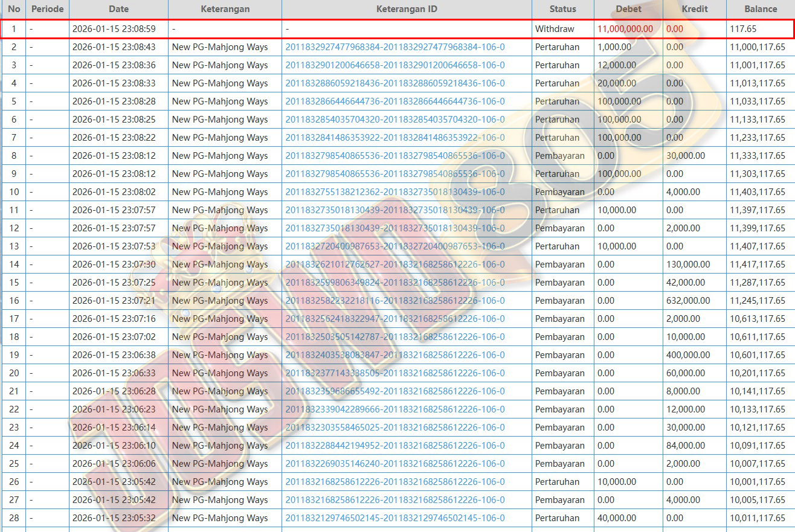Click the Keterangan ID column header
The image size is (795, 532).
[407, 9]
